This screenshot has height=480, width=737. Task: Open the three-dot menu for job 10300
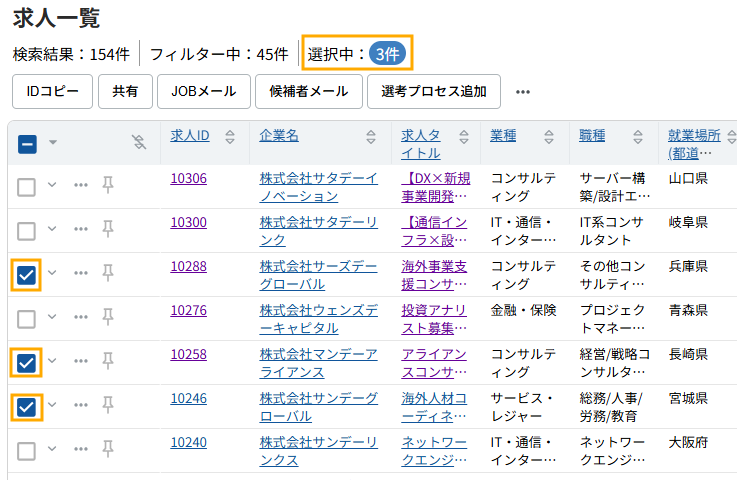81,230
